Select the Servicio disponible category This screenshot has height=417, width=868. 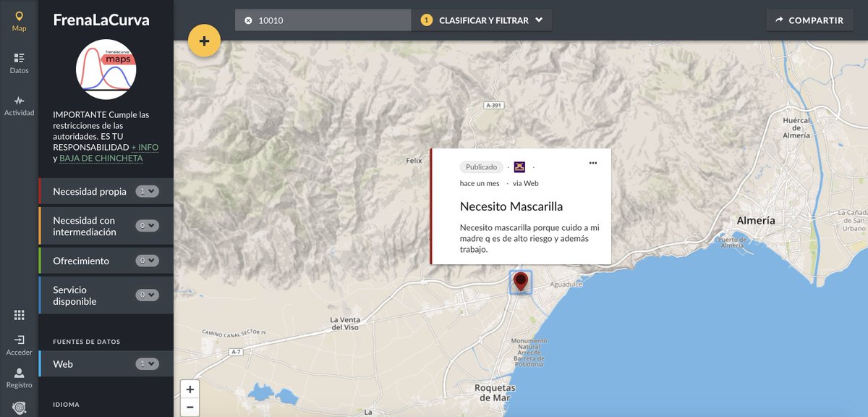[75, 295]
